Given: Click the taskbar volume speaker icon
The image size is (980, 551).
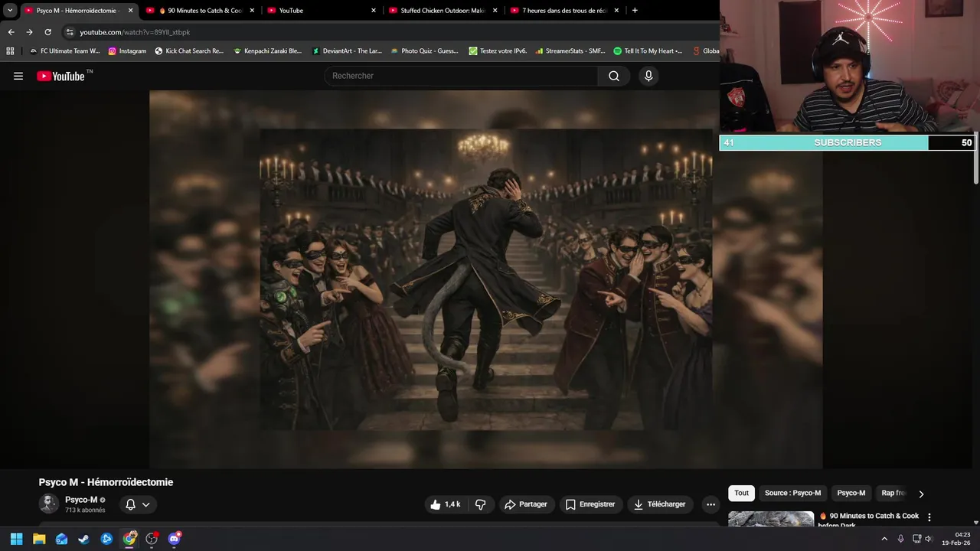Looking at the screenshot, I should pyautogui.click(x=929, y=539).
